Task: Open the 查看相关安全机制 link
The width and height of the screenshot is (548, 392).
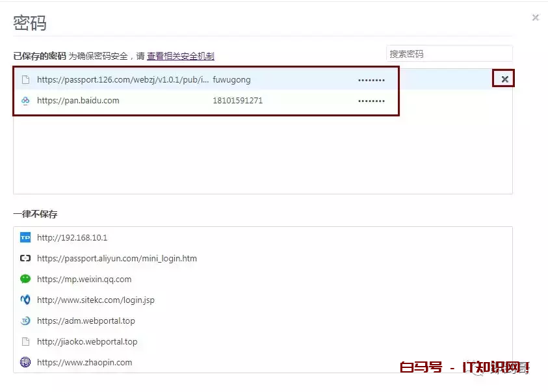Action: tap(180, 57)
